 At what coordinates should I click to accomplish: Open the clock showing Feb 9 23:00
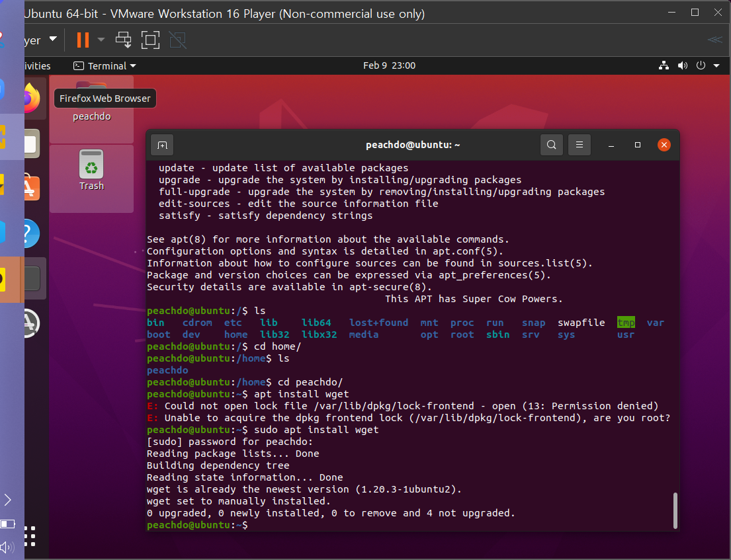(x=389, y=65)
